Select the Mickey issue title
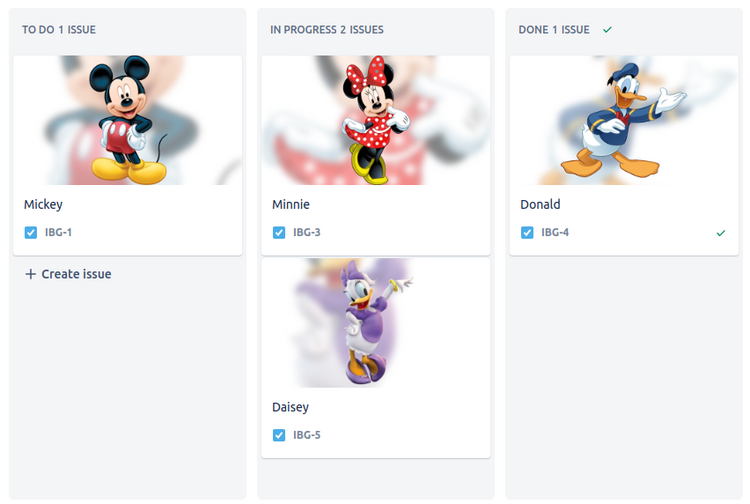Viewport: 750px width, 504px height. point(43,205)
